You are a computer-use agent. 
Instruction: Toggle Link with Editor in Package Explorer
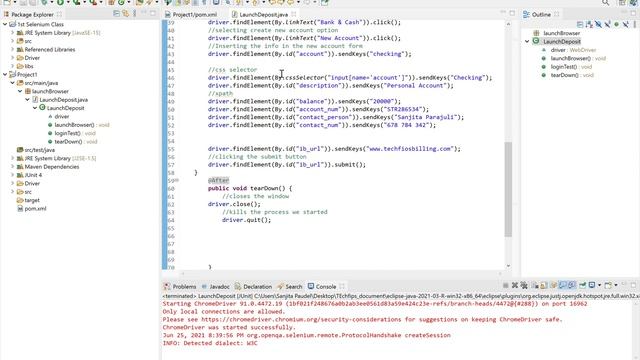tap(125, 14)
